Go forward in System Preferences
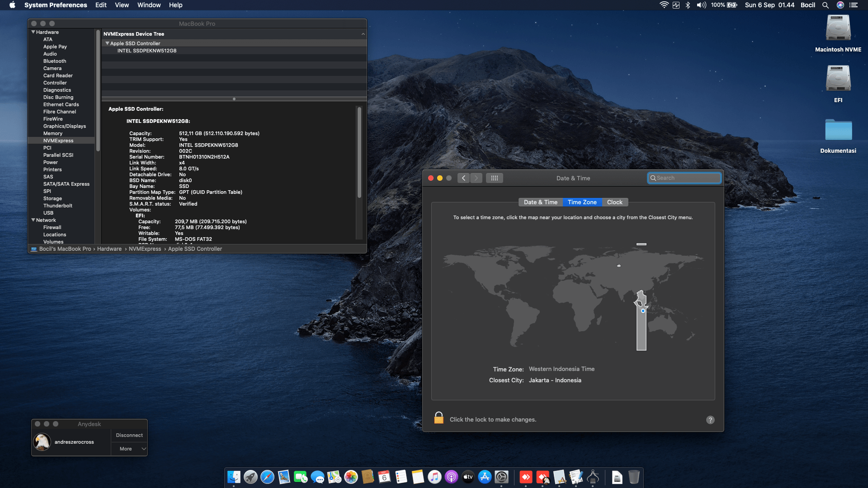This screenshot has width=868, height=488. click(x=476, y=178)
